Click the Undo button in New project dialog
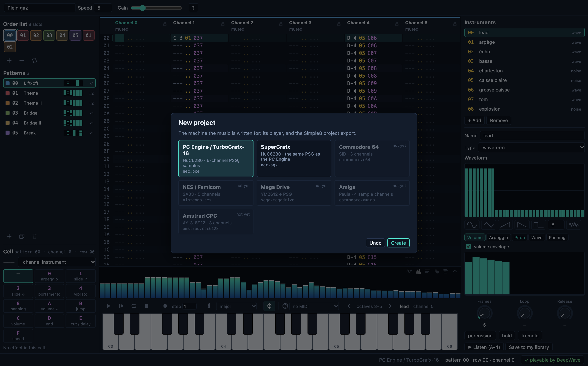588x366 pixels. (x=375, y=243)
